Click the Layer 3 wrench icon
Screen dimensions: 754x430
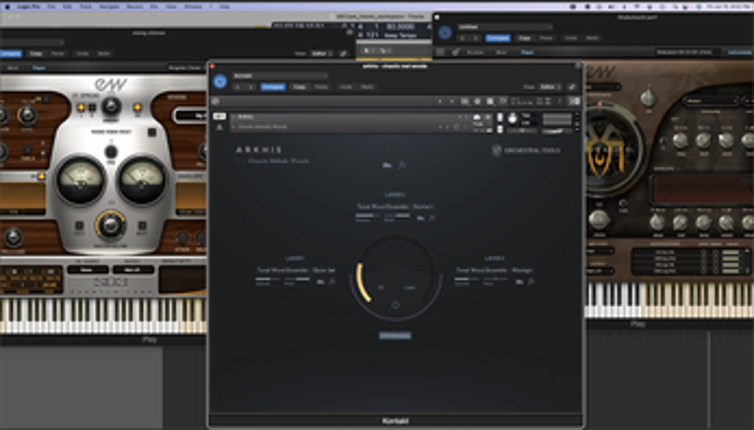[x=531, y=282]
